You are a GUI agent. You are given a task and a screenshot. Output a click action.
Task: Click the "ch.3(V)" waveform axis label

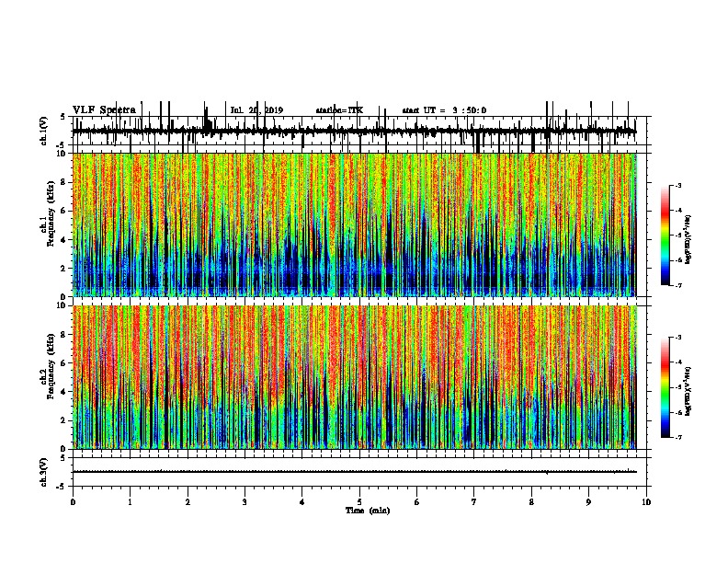44,472
